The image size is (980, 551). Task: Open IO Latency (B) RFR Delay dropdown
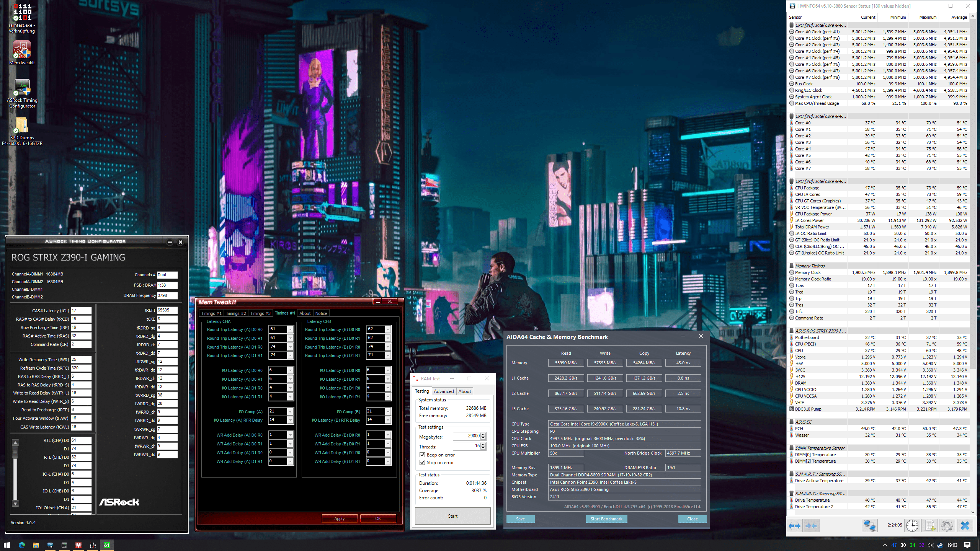pos(388,420)
